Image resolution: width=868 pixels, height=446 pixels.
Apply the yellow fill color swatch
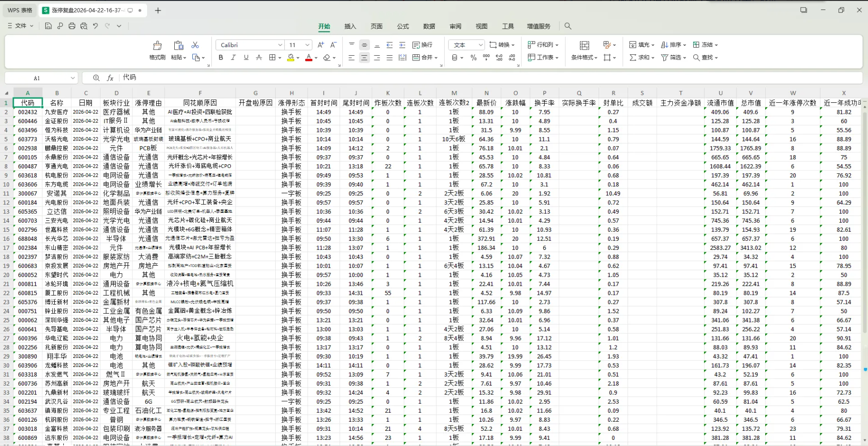[x=290, y=58]
